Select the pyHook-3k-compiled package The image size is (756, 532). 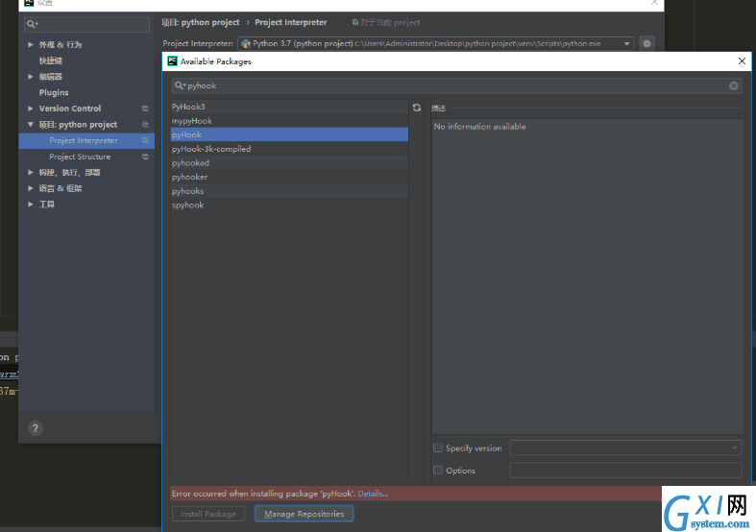tap(289, 149)
